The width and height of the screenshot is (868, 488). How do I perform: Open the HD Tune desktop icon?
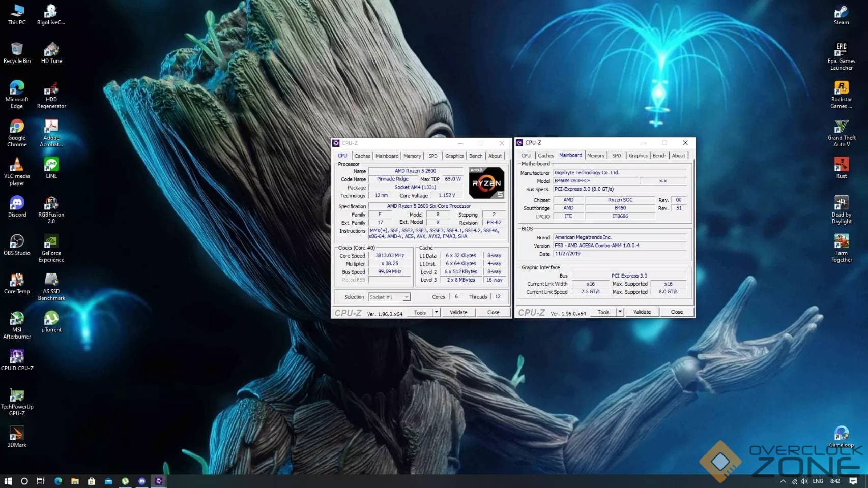pyautogui.click(x=51, y=50)
